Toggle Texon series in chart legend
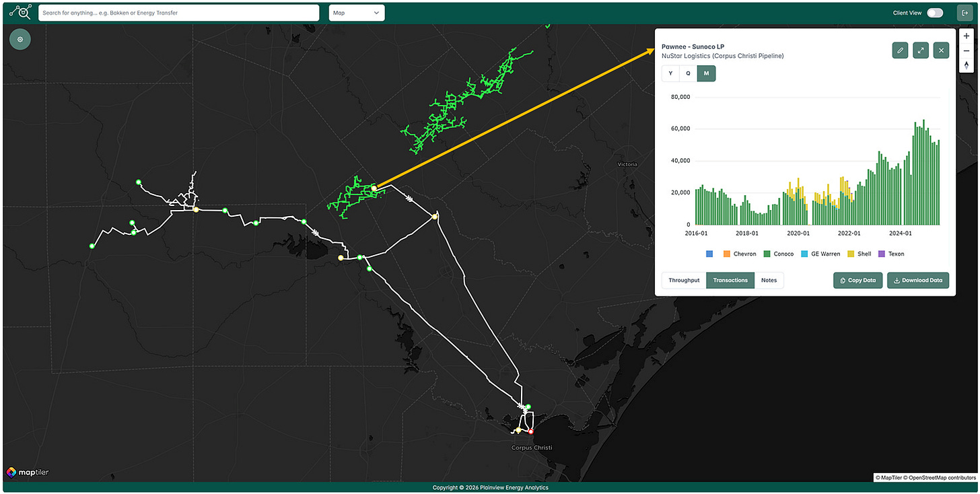 pyautogui.click(x=891, y=254)
